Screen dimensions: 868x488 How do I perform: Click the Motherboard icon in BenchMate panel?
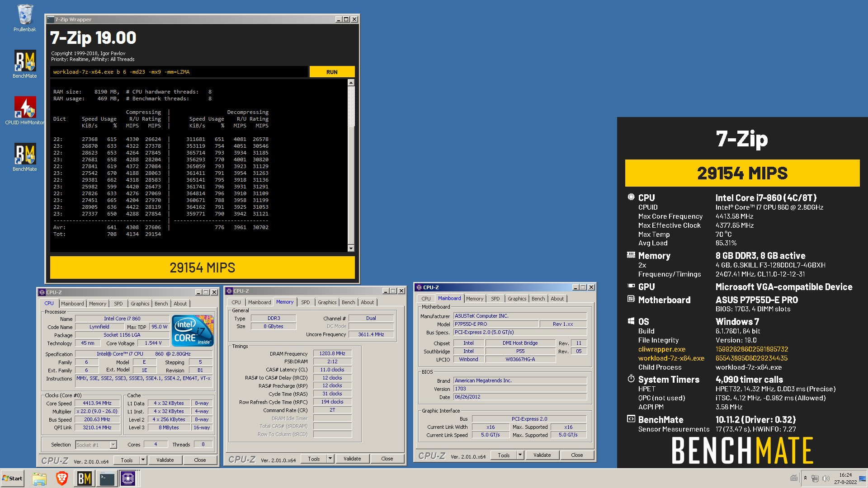631,299
